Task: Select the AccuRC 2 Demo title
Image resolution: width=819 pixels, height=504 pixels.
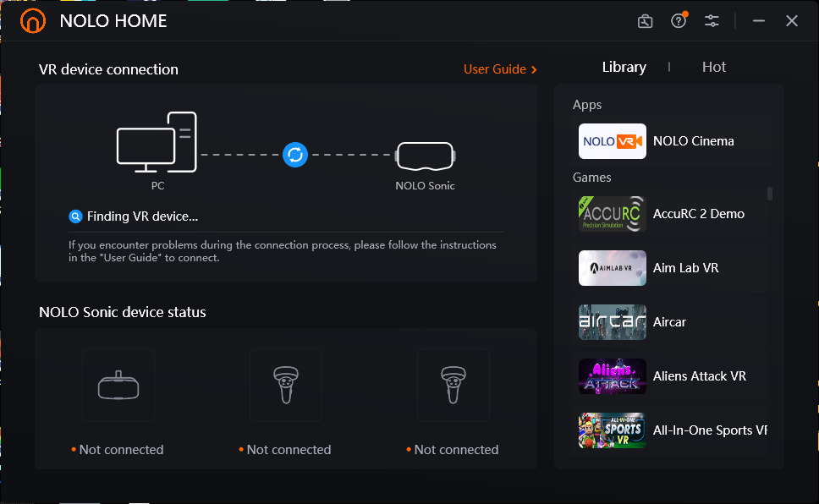Action: click(699, 214)
